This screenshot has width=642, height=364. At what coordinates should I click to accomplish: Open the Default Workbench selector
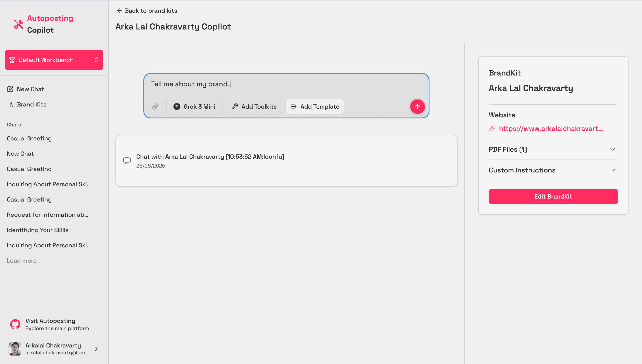point(54,60)
